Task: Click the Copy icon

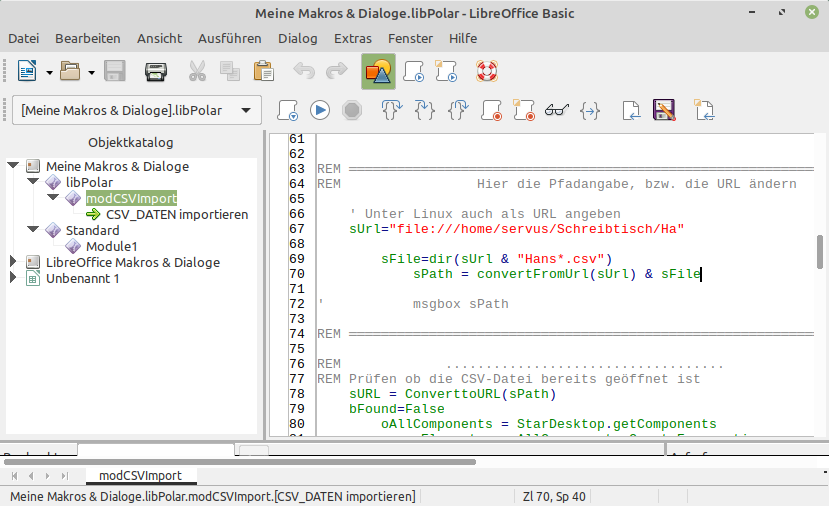Action: pyautogui.click(x=230, y=71)
